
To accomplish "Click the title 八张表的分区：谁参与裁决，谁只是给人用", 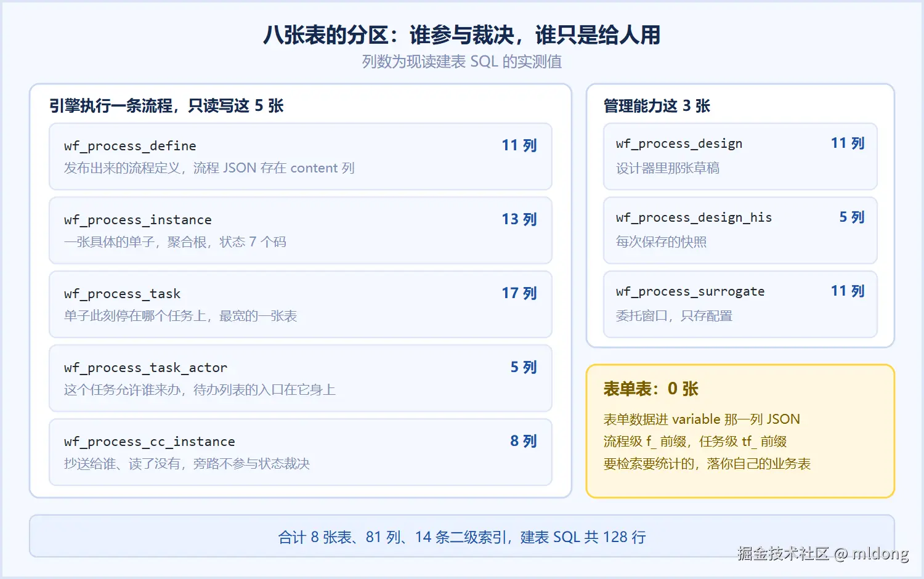I will (461, 35).
